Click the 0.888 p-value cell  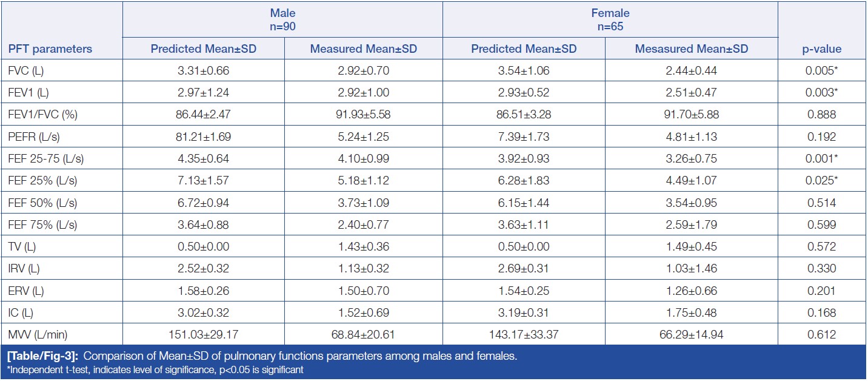(x=822, y=115)
